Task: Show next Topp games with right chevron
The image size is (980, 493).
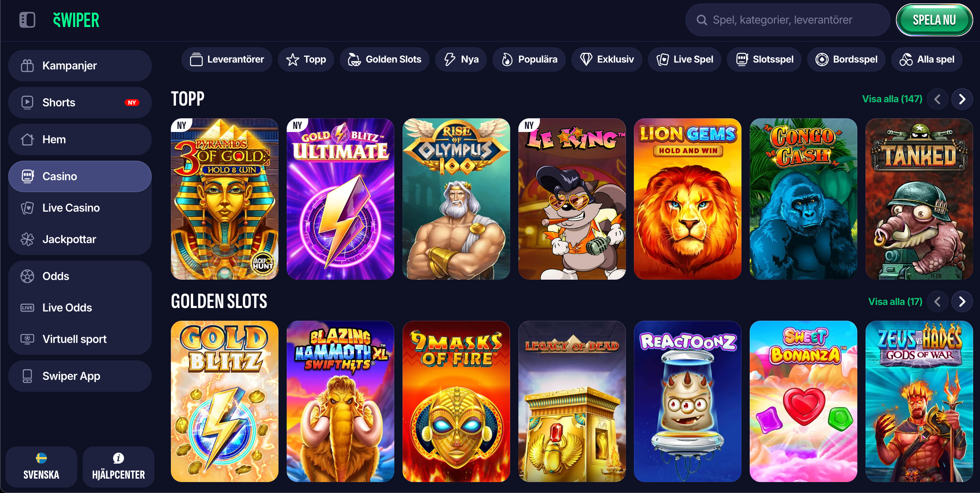Action: tap(962, 99)
